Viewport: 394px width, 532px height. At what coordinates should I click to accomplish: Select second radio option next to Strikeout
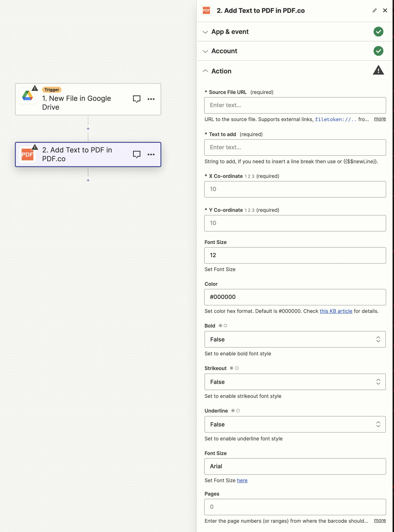point(237,368)
